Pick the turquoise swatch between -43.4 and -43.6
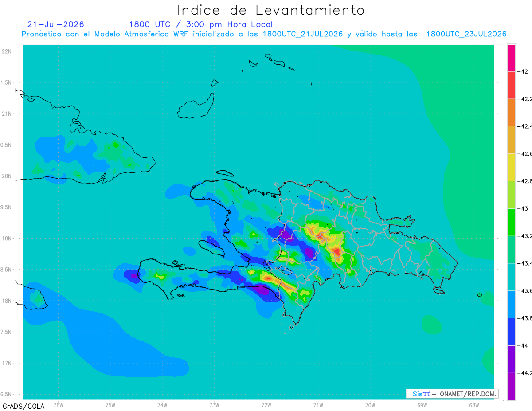This screenshot has width=532, height=411. pyautogui.click(x=511, y=277)
